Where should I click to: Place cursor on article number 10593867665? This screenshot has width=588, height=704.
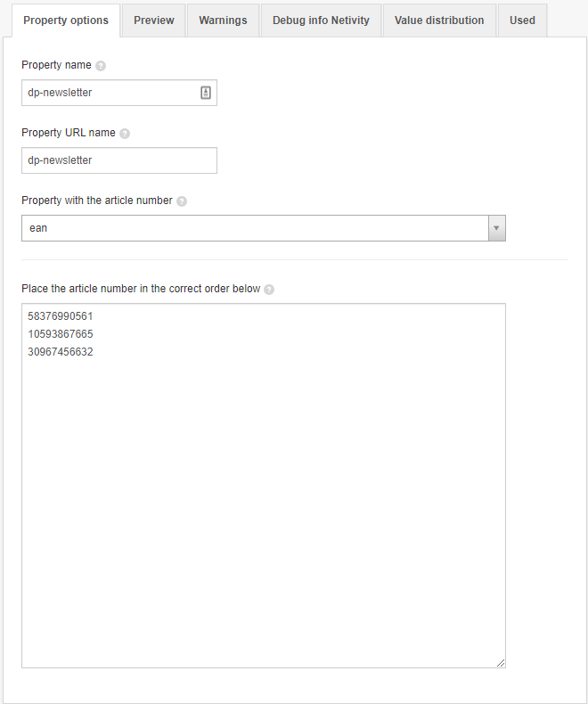[61, 334]
